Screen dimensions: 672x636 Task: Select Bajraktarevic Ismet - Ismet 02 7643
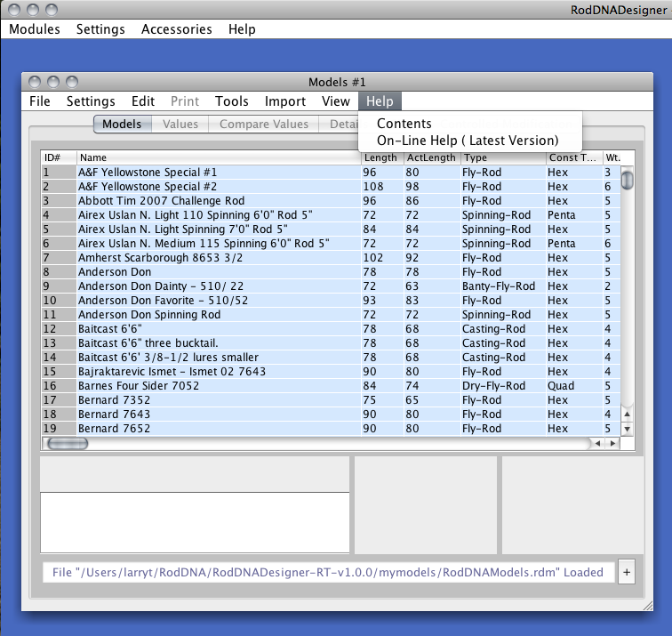(331, 372)
